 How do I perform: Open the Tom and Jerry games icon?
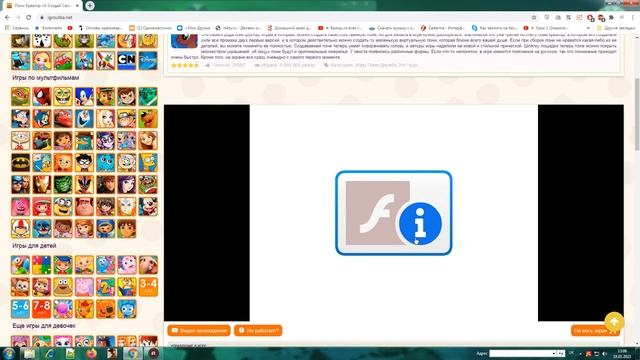(42, 118)
